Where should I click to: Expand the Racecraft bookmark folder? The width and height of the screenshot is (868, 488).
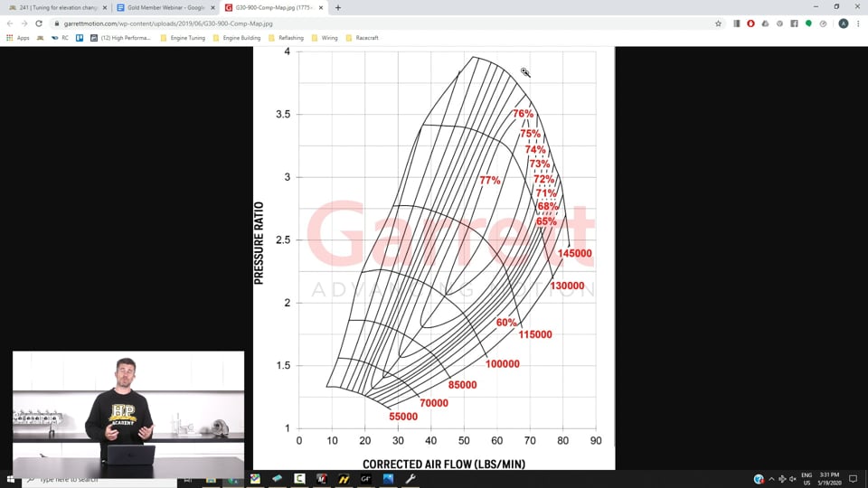click(x=362, y=38)
